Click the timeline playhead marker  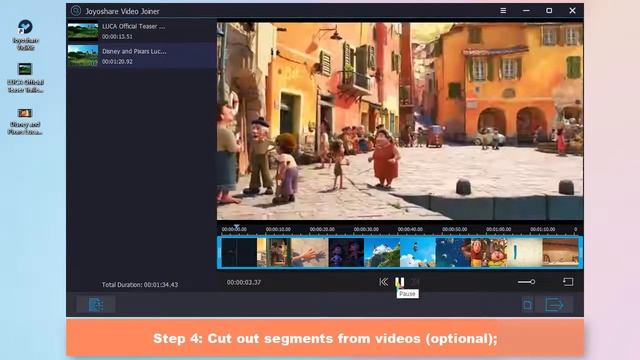pos(236,227)
